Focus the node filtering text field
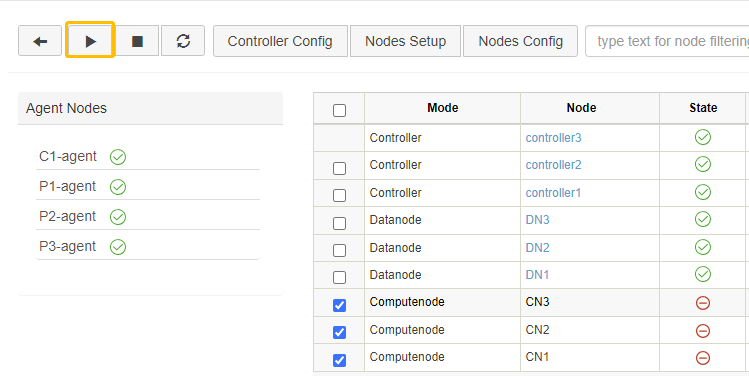Image resolution: width=749 pixels, height=376 pixels. point(667,41)
